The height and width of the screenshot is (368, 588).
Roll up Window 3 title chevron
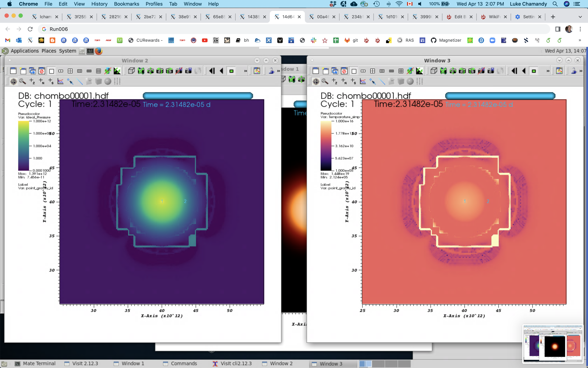tap(569, 60)
